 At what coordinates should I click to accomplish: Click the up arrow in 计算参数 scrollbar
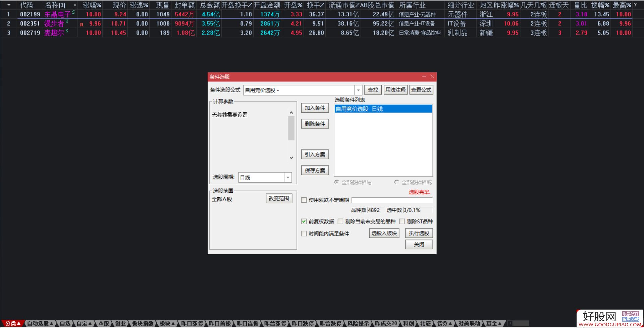click(x=291, y=113)
